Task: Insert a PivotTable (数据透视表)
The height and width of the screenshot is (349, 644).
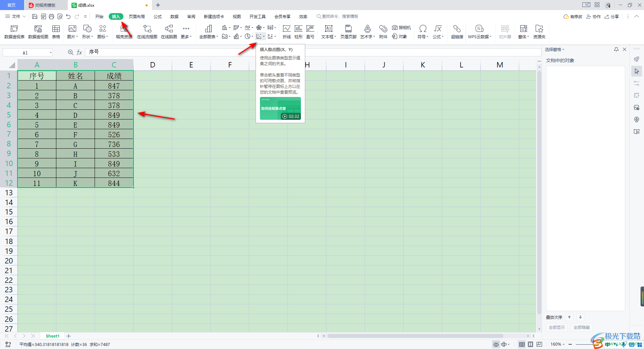Action: (14, 32)
